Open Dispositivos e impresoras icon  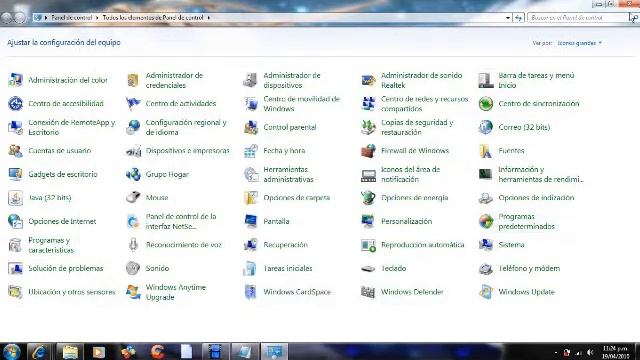click(133, 151)
